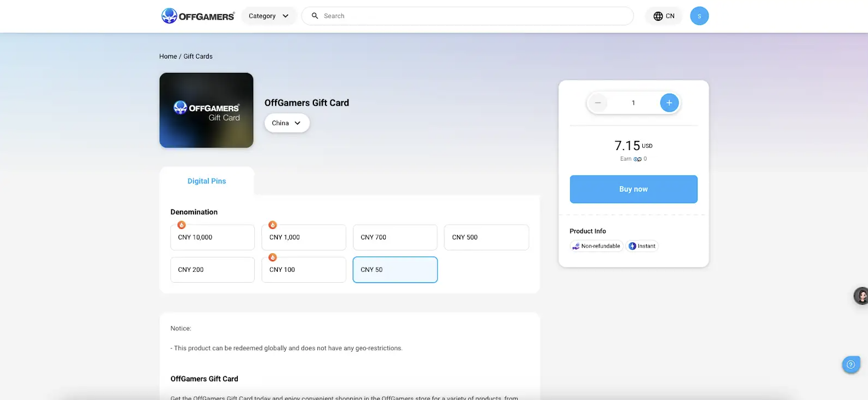Click the quantity value field
868x400 pixels.
(633, 102)
